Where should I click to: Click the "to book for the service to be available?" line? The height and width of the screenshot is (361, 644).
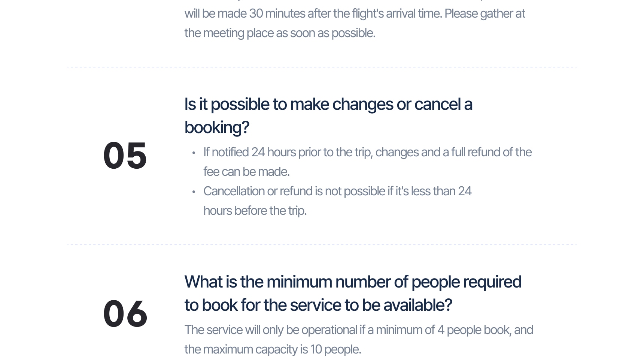(318, 305)
